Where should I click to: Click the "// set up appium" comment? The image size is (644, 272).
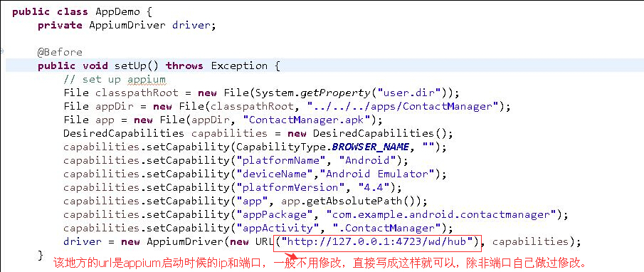tap(115, 79)
